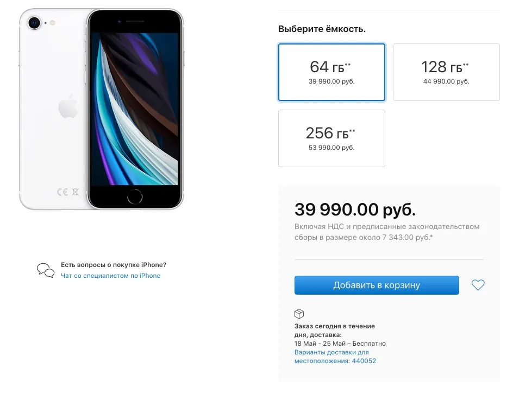Click the delivery box icon
The image size is (532, 400).
(299, 314)
